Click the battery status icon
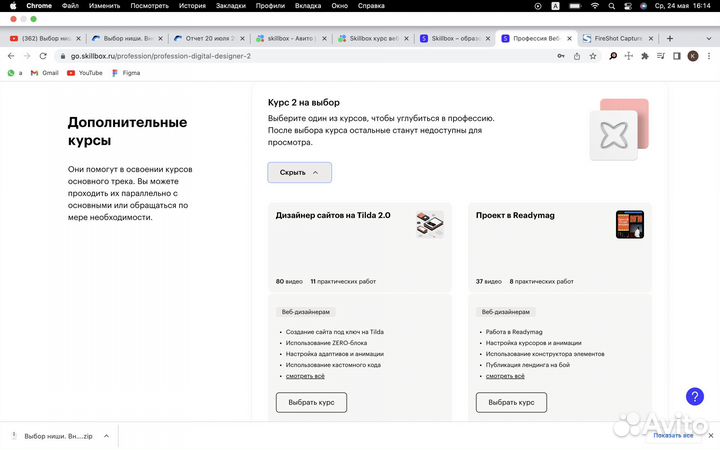Viewport: 720px width, 450px height. 575,6
